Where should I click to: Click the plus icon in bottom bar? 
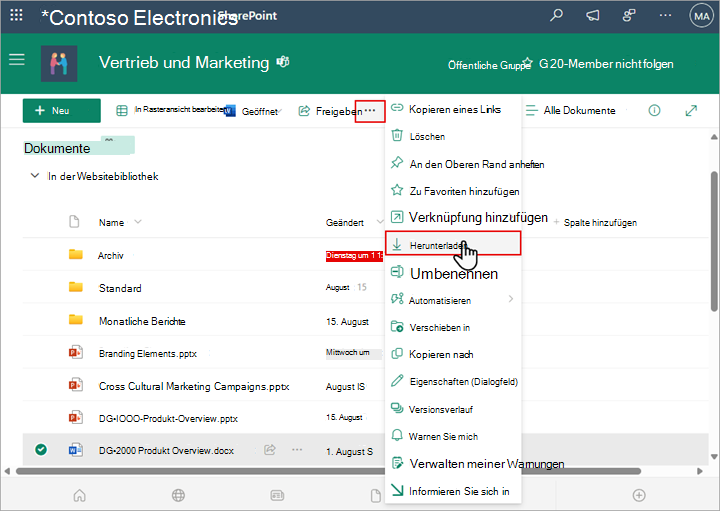point(639,495)
